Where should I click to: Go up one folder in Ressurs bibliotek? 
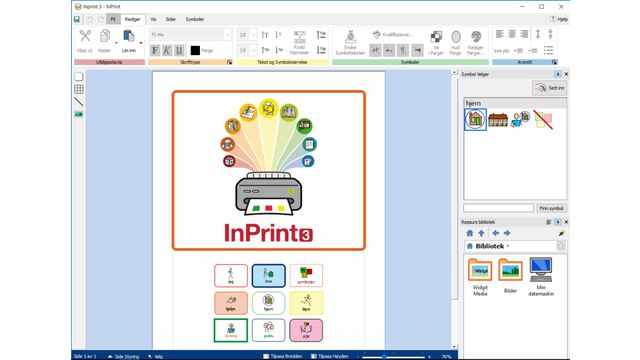(x=482, y=233)
